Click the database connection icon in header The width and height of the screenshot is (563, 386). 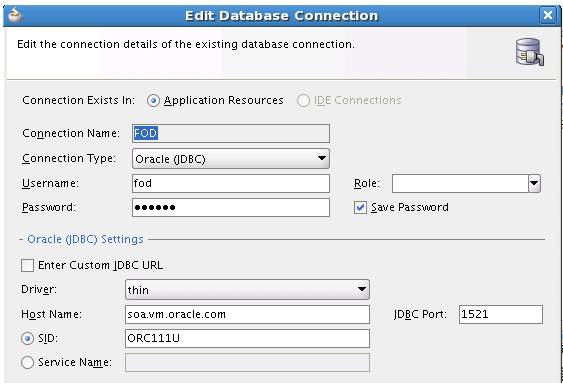(530, 52)
